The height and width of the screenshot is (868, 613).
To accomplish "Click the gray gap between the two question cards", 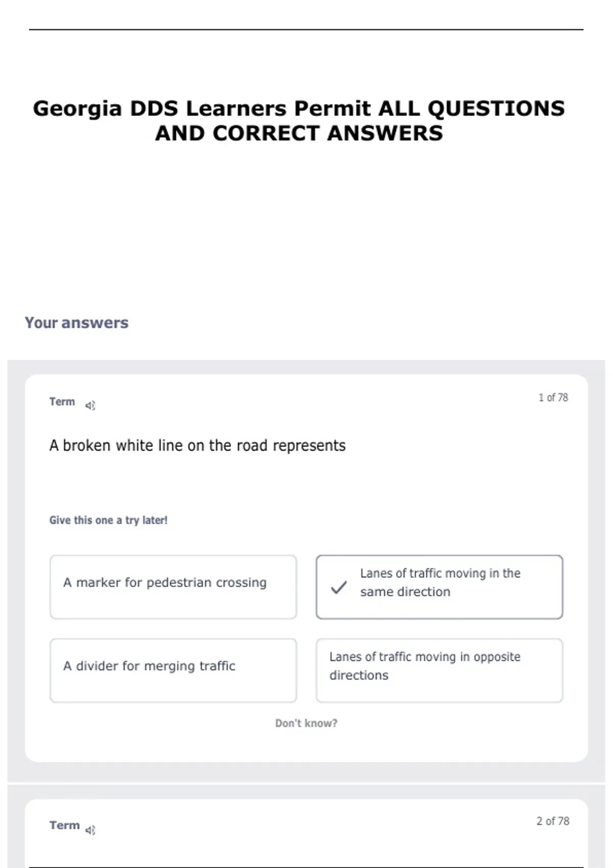I will coord(306,781).
